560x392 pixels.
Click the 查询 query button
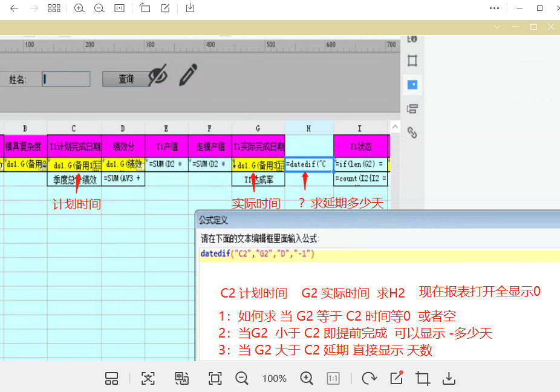point(126,79)
